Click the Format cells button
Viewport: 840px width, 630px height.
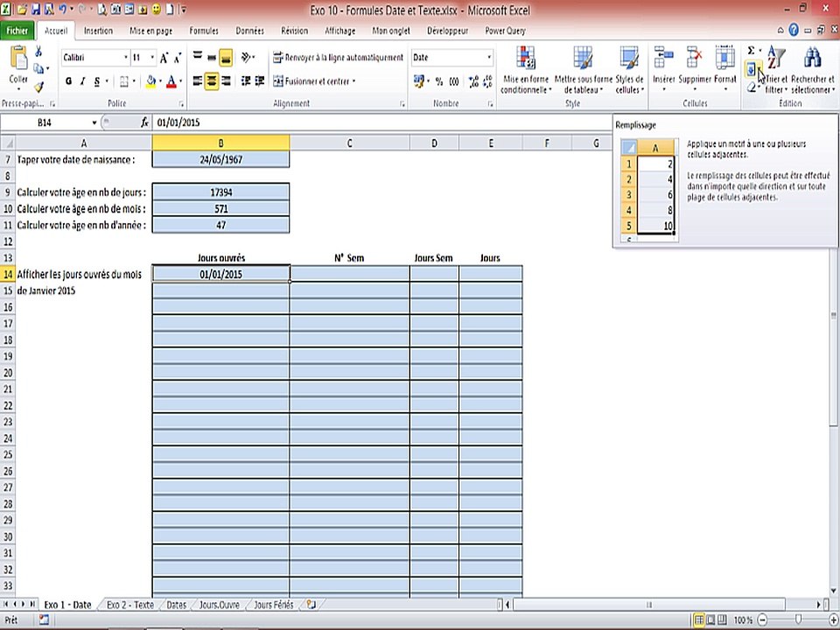pos(724,70)
